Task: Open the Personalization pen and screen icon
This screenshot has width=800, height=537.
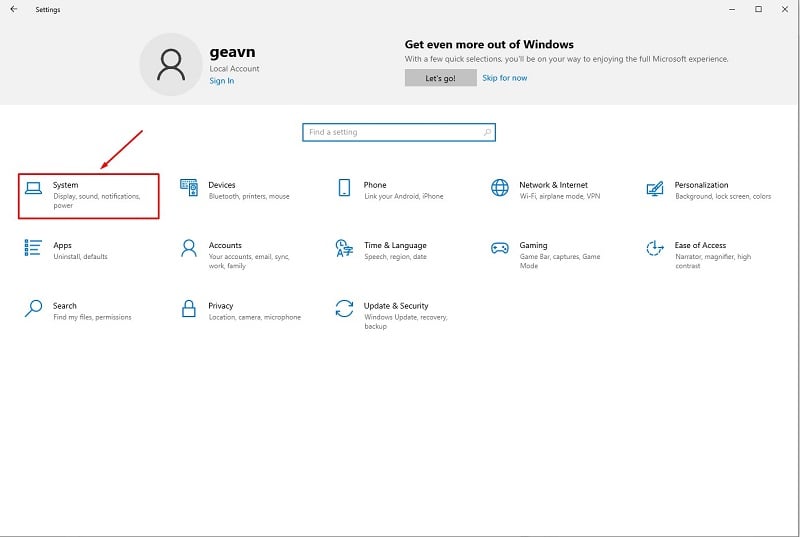Action: [655, 188]
